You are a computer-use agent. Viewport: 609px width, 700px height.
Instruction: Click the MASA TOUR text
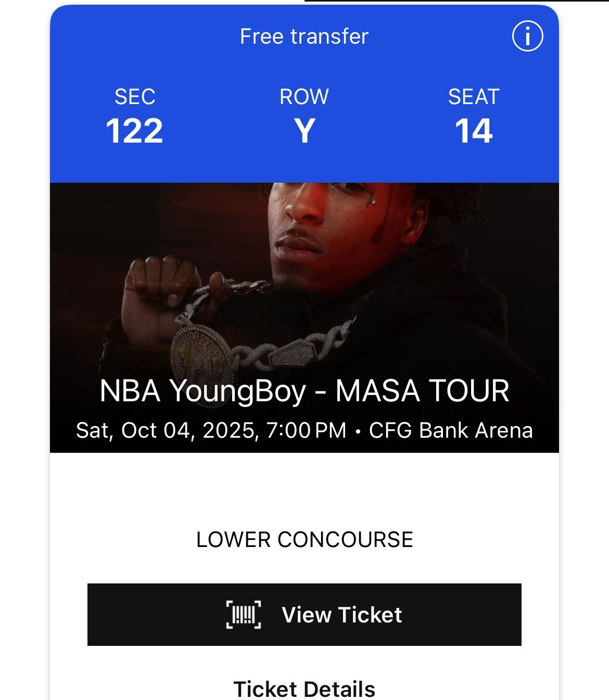click(x=422, y=391)
